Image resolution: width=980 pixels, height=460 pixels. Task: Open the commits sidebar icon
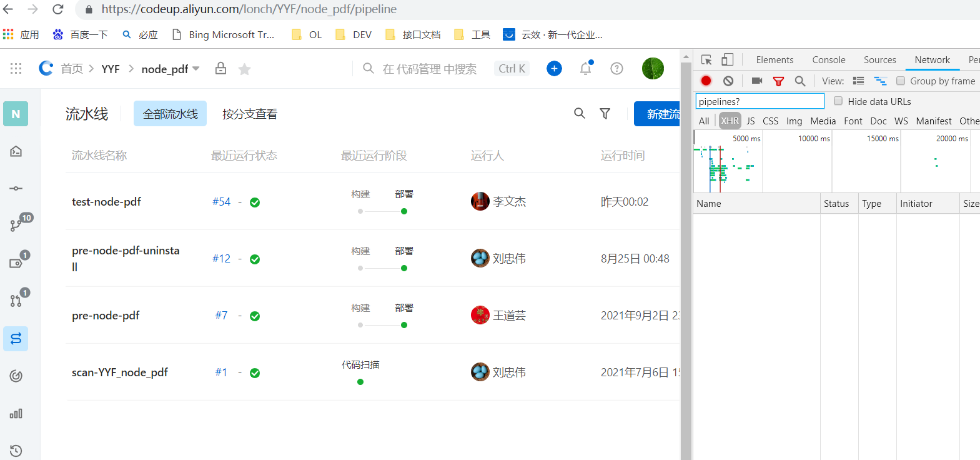pyautogui.click(x=16, y=188)
